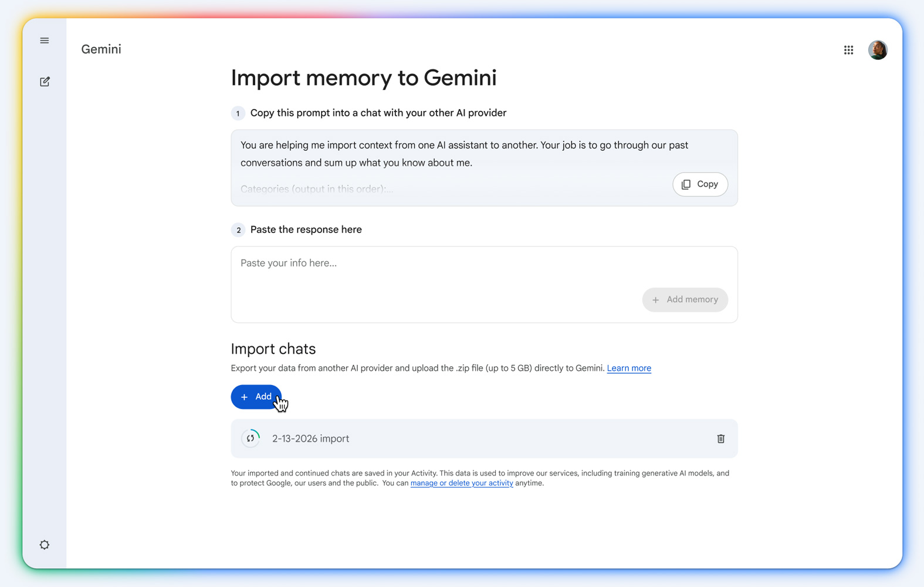Click the copy icon inside the Copy button

tap(686, 184)
